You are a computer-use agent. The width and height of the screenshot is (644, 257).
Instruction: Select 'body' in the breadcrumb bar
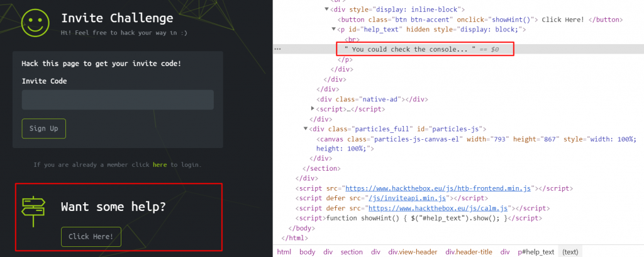(307, 252)
